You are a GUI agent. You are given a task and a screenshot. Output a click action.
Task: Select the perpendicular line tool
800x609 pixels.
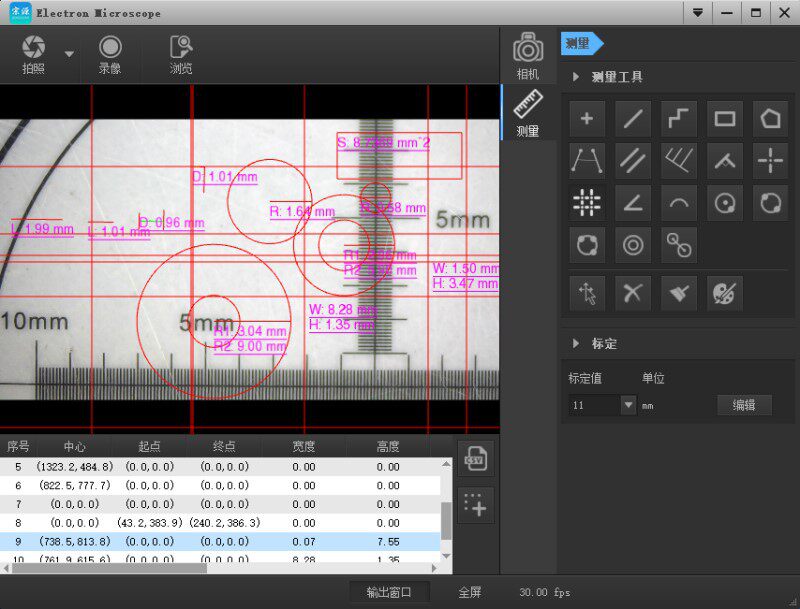click(x=724, y=161)
